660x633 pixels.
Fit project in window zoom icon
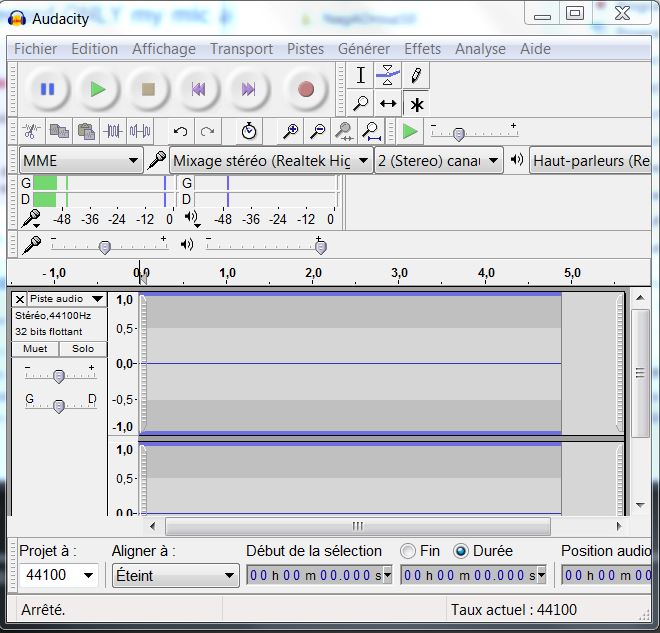[x=372, y=132]
